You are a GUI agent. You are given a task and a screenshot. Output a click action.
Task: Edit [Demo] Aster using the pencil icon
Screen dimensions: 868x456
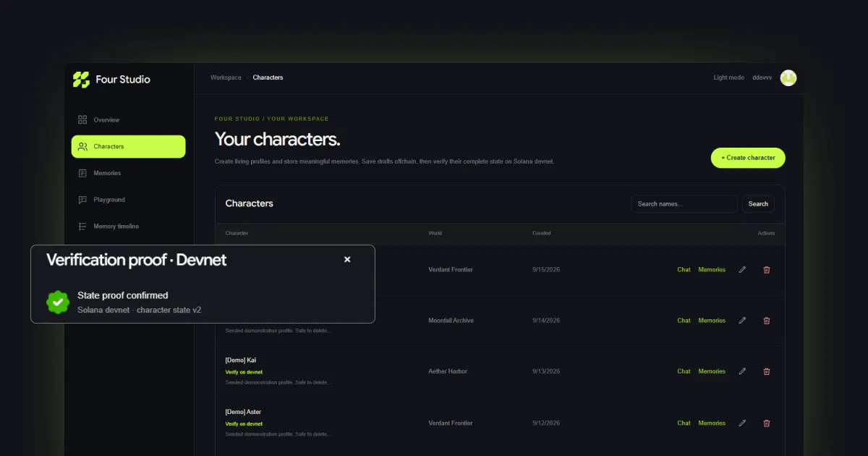(x=742, y=423)
